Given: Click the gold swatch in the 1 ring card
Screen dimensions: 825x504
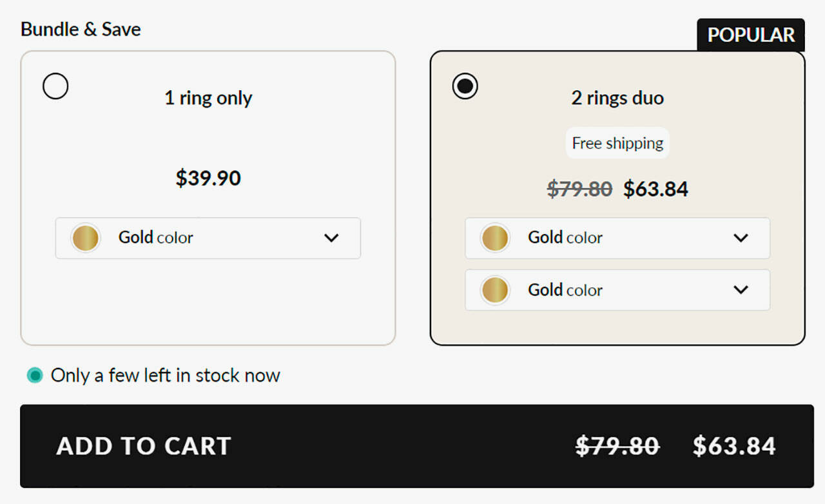Looking at the screenshot, I should (86, 238).
